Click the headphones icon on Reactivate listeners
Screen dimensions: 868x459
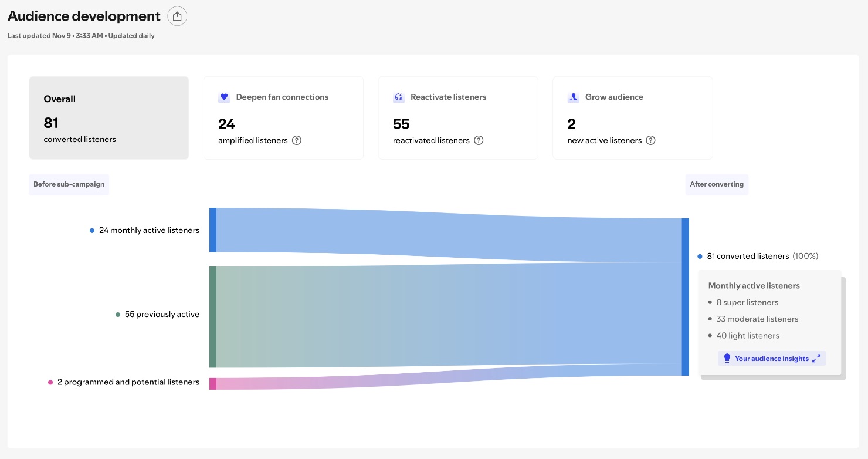click(399, 97)
